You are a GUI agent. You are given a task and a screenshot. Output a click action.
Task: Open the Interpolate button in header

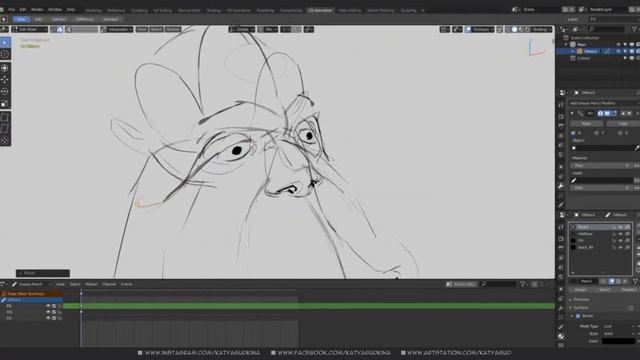(117, 29)
